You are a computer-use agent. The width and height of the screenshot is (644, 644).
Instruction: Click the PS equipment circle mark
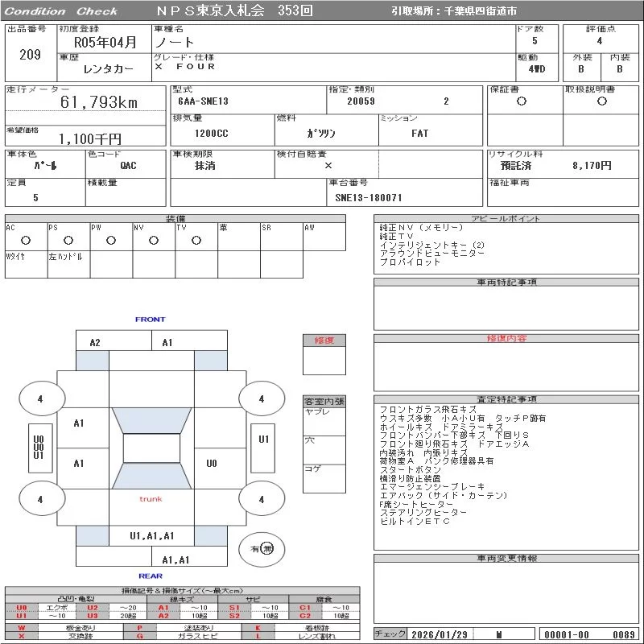coord(68,241)
